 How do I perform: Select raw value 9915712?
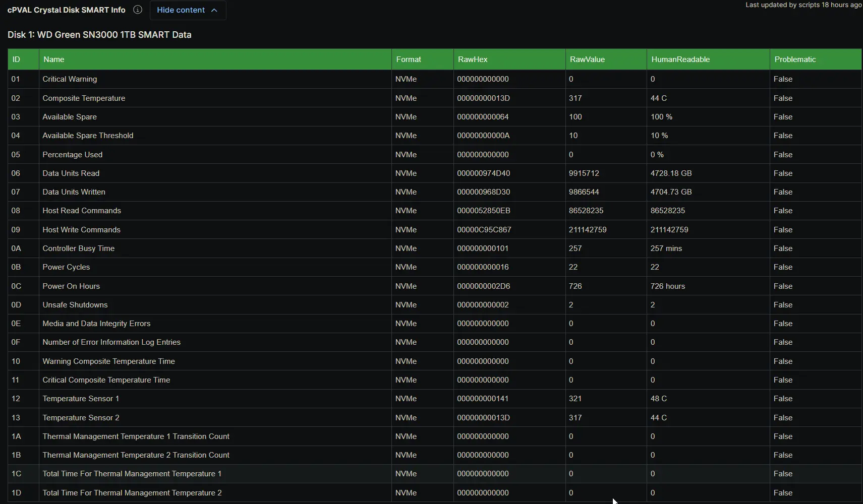point(584,173)
